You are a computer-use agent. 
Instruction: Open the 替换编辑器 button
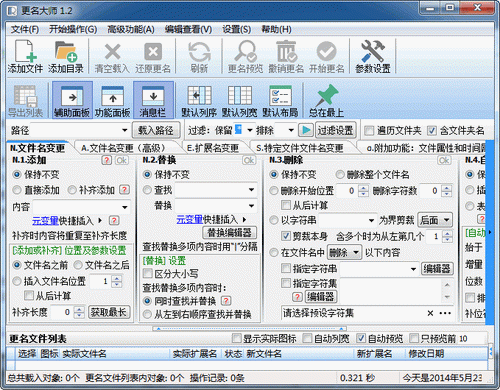(x=230, y=233)
